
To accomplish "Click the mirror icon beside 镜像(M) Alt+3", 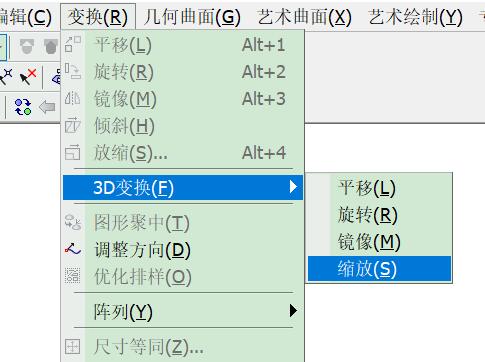I will pos(73,99).
